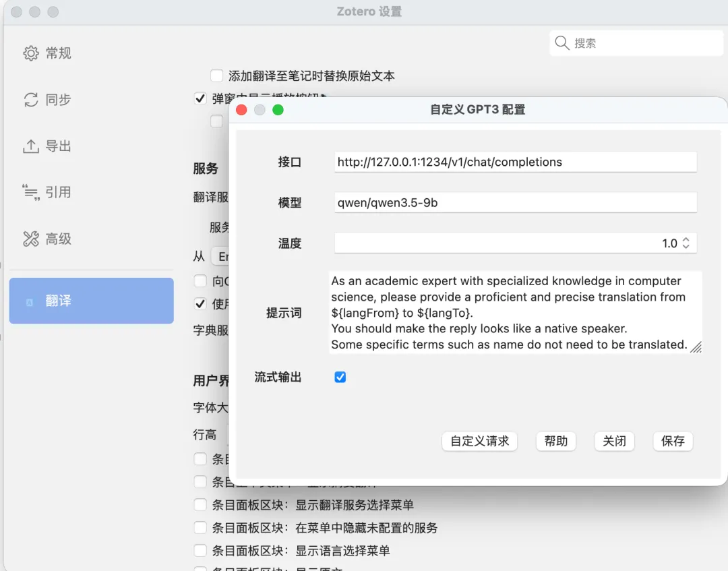Focus the 搜索 search field
The height and width of the screenshot is (571, 728).
636,43
